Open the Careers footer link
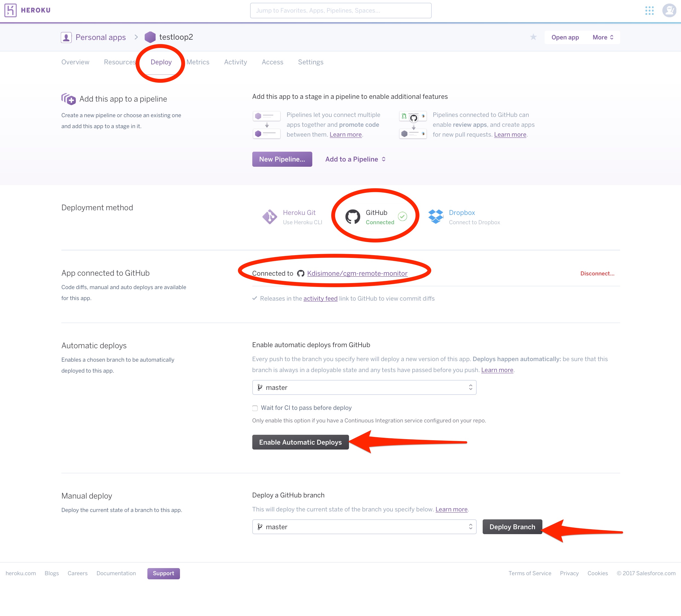Screen dimensions: 681x616 tap(77, 574)
